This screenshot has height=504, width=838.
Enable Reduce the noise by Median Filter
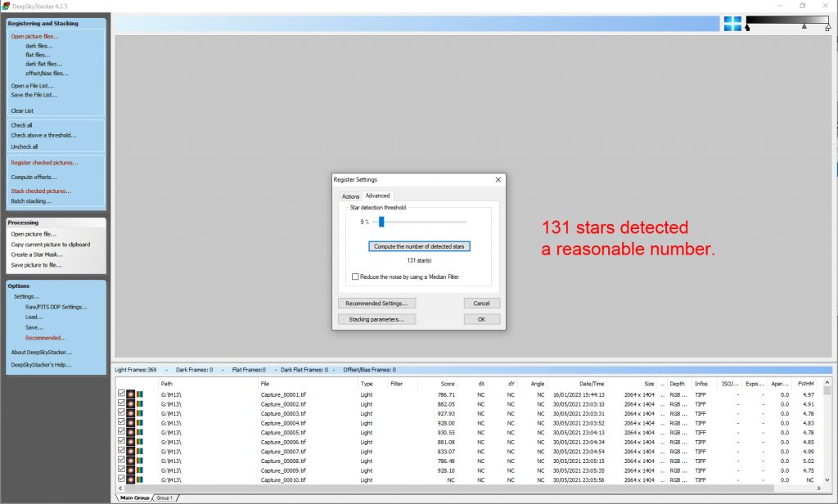pyautogui.click(x=355, y=277)
